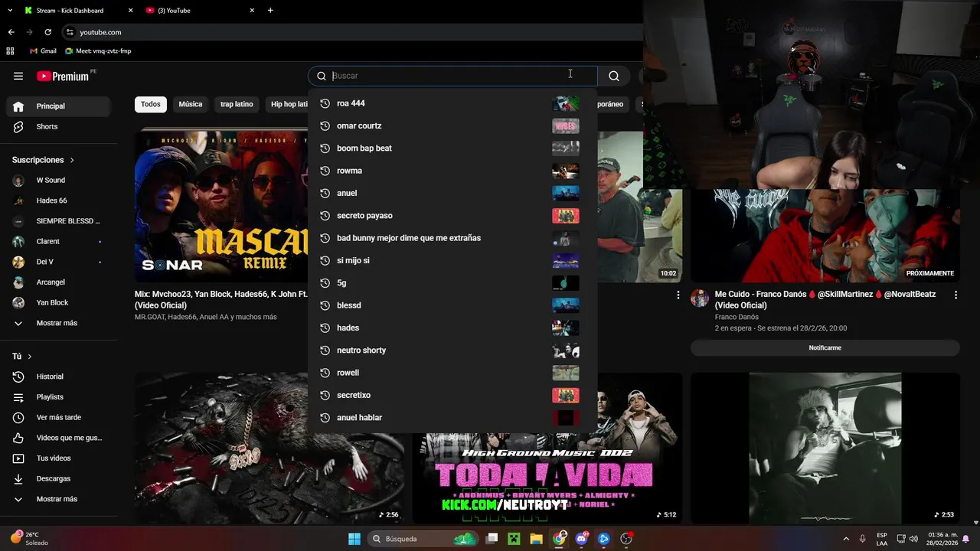Image resolution: width=980 pixels, height=551 pixels.
Task: Open options menu for the 10:02 video
Action: [x=678, y=295]
